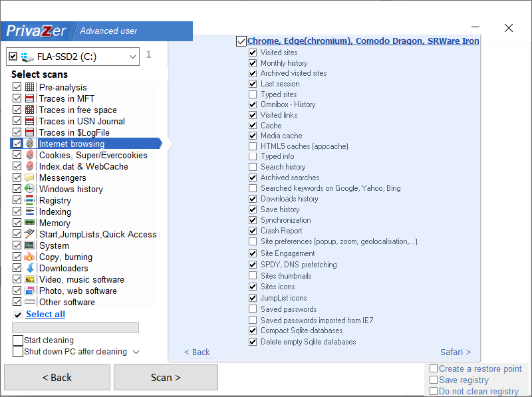Open the Chrome, Edge(chromium), Comodo Dragon heading link
This screenshot has height=397, width=532.
(363, 41)
